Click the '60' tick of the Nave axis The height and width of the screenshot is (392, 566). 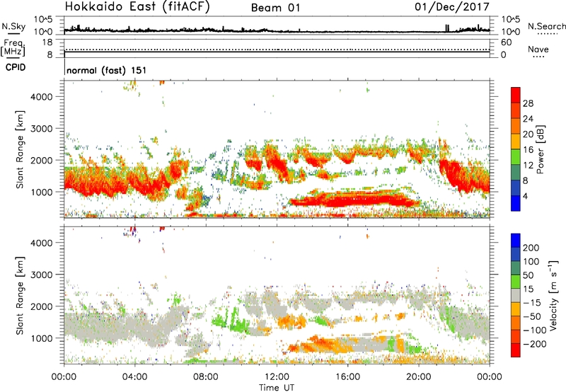pos(506,42)
